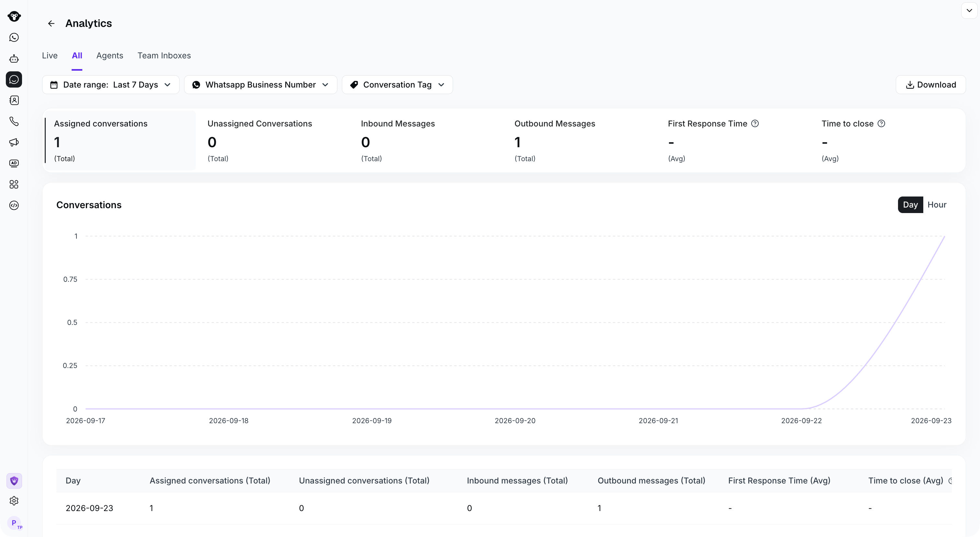Select the First Response Time metric card

pyautogui.click(x=734, y=140)
